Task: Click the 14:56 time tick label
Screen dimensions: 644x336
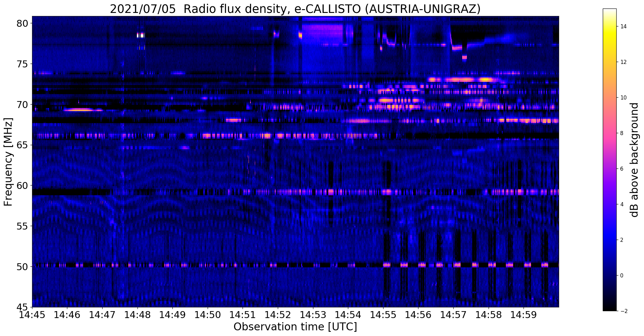Action: coord(418,315)
